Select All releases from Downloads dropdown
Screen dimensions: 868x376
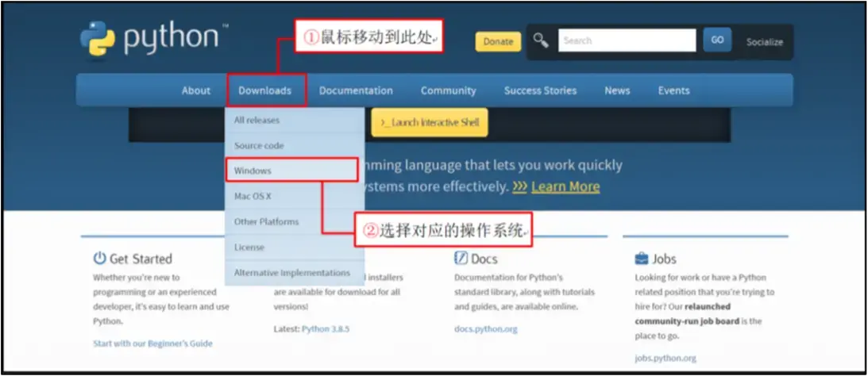coord(295,120)
